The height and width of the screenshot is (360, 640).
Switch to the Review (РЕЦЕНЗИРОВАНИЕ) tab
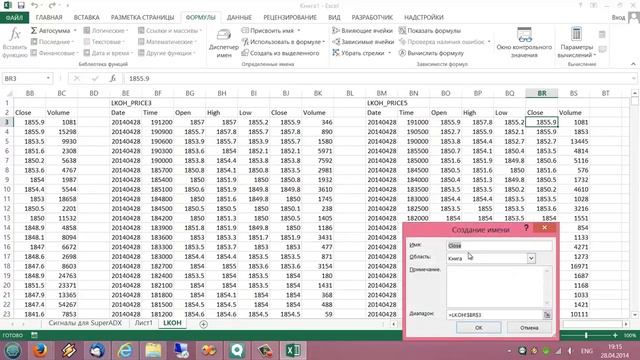(x=290, y=18)
